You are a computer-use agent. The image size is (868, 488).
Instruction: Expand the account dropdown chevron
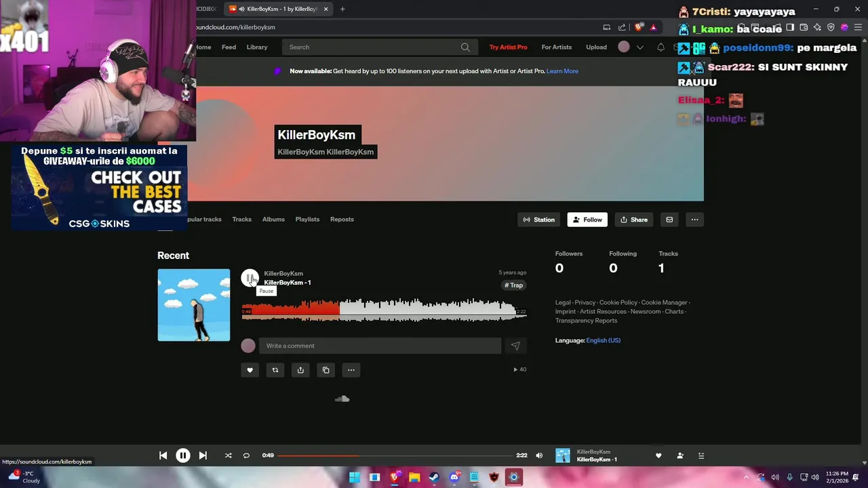coord(639,47)
